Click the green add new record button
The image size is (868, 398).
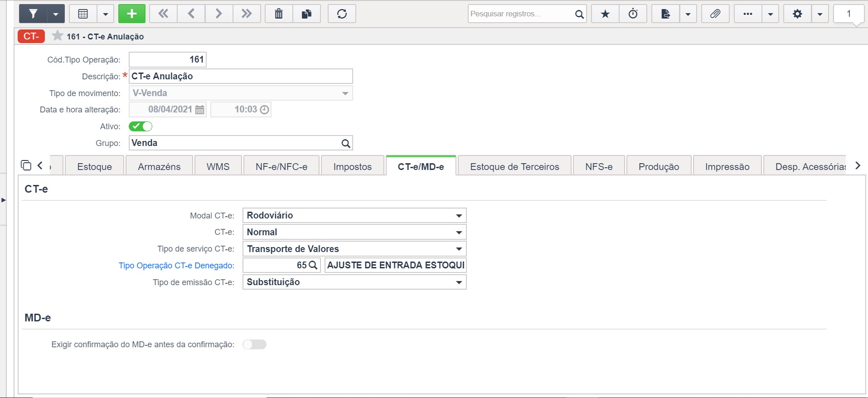[x=132, y=14]
